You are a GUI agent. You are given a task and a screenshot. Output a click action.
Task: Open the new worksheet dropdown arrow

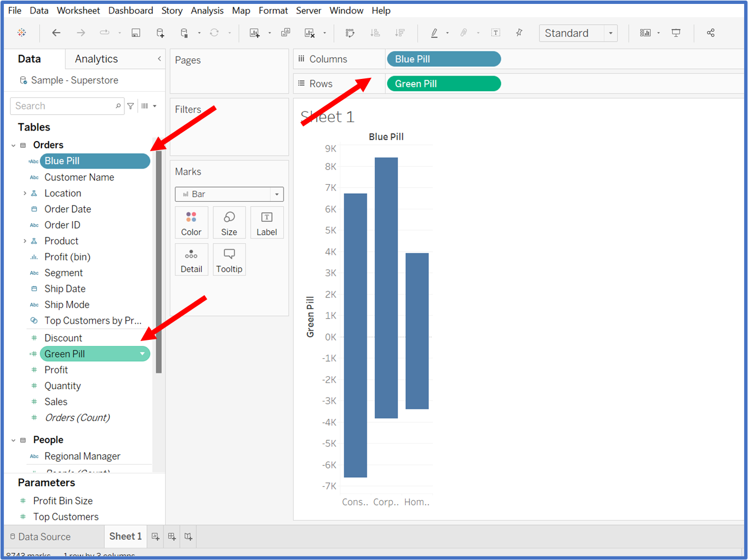pyautogui.click(x=270, y=33)
